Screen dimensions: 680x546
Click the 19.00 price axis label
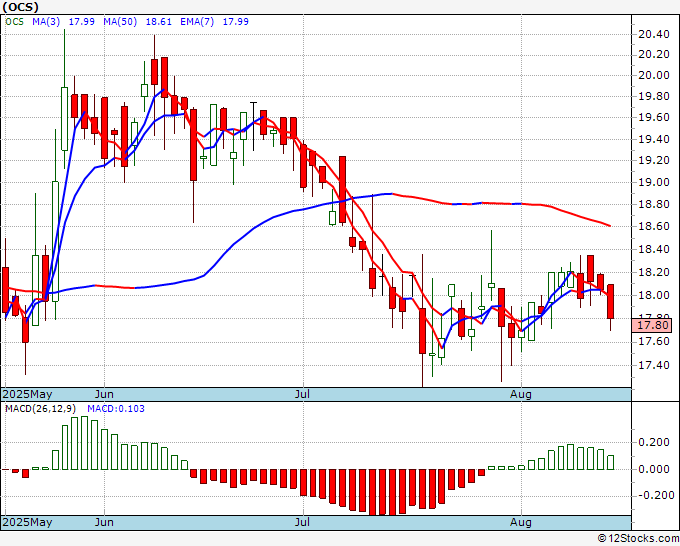654,182
